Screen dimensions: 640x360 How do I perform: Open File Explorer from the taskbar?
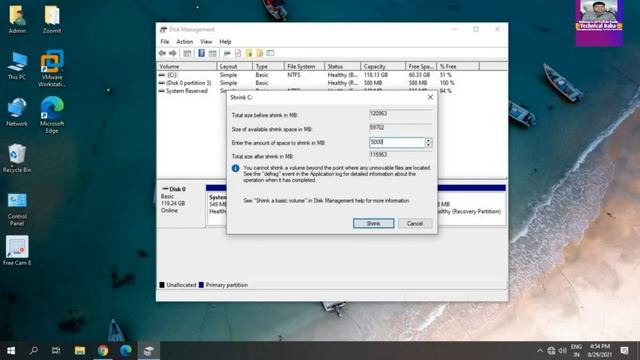pos(80,351)
